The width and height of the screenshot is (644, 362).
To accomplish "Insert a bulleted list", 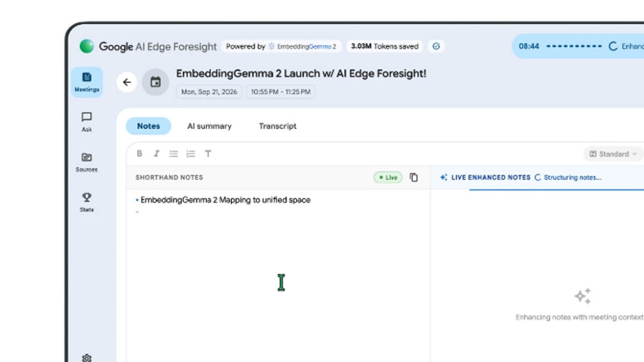I will tap(173, 154).
